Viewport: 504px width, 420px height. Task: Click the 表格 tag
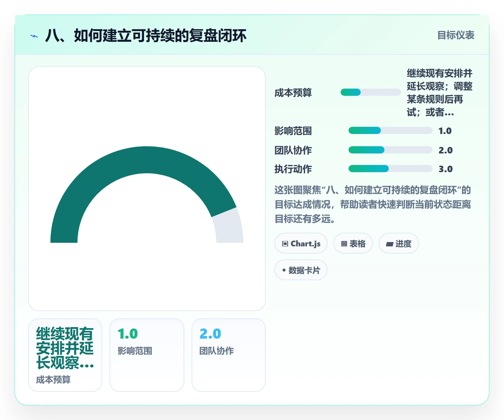click(353, 243)
